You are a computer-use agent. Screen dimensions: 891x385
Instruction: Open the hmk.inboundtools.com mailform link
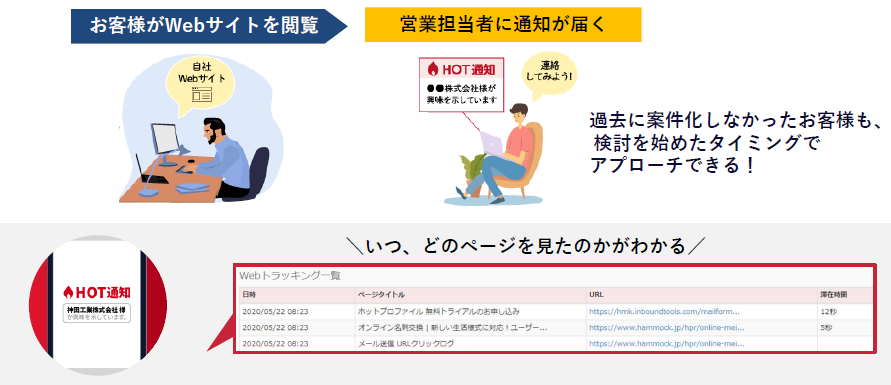664,311
